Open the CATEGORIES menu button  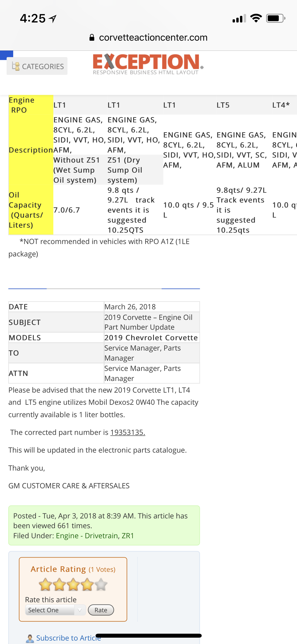click(x=37, y=66)
